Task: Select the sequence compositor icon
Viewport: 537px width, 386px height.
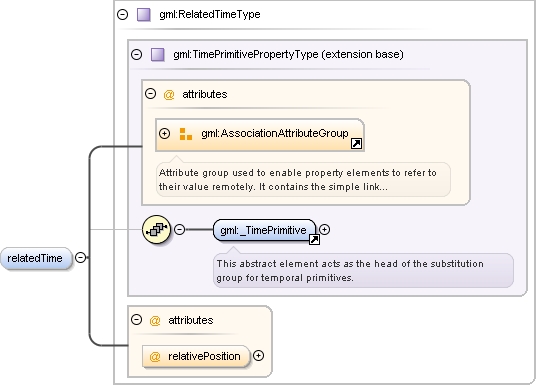Action: click(x=157, y=229)
